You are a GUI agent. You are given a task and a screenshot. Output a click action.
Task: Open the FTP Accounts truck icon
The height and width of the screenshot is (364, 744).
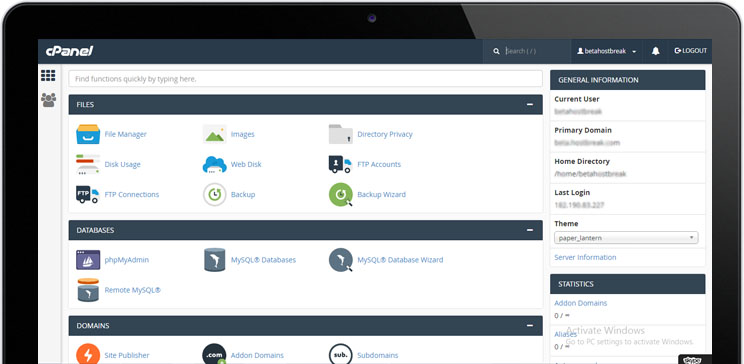click(x=340, y=164)
